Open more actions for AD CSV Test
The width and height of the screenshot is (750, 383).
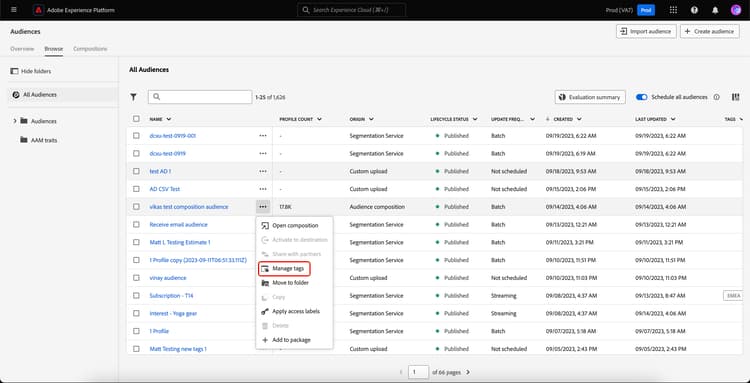pyautogui.click(x=263, y=189)
